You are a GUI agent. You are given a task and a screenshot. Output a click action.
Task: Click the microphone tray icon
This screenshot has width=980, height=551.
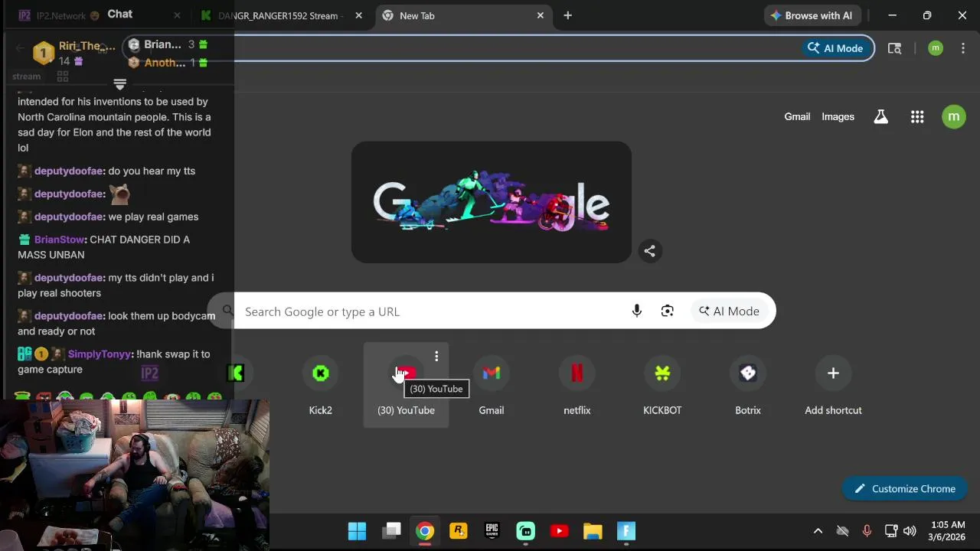(x=867, y=530)
